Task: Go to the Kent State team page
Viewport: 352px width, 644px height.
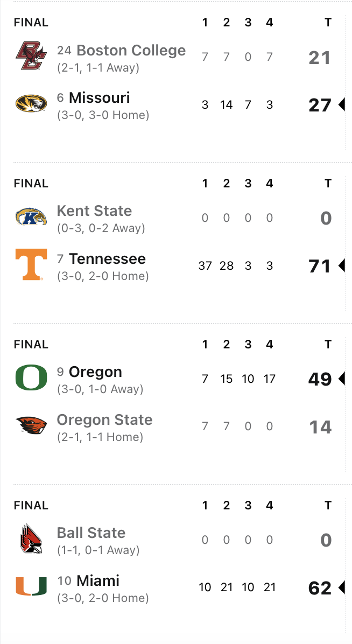Action: point(94,211)
